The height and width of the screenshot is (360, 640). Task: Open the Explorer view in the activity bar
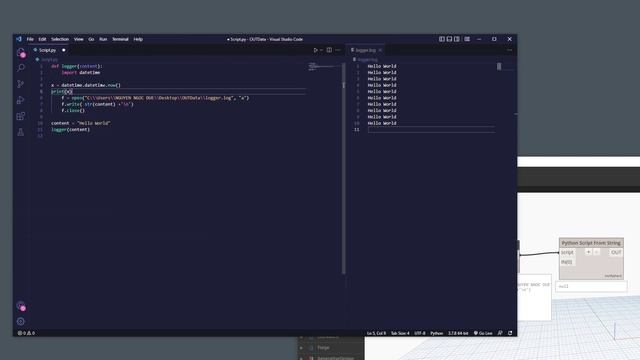tap(21, 53)
